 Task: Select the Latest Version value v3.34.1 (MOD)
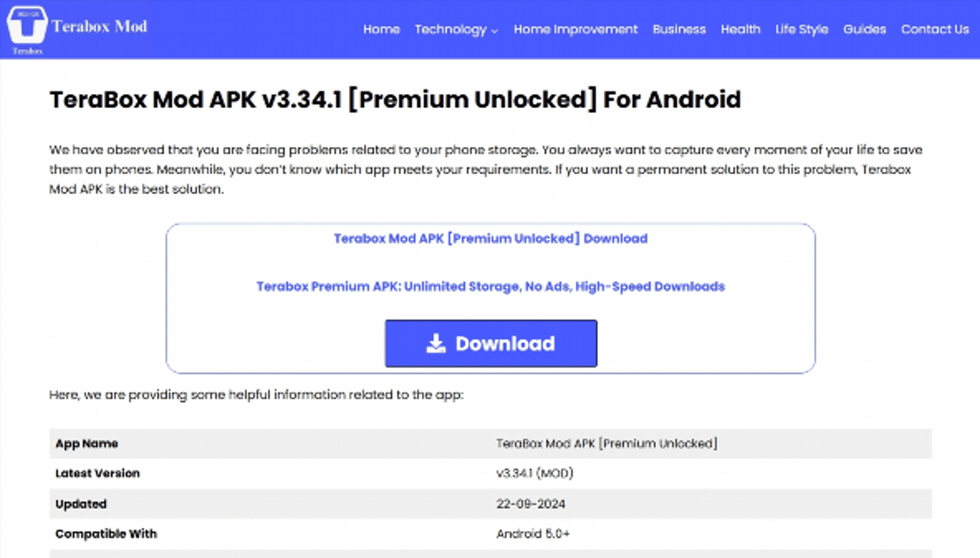coord(534,473)
